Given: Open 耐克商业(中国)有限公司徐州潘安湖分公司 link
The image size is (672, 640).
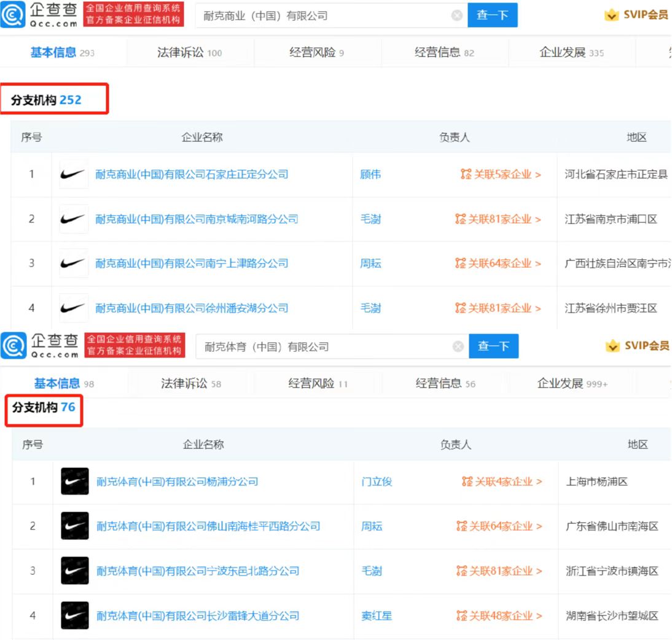Looking at the screenshot, I should click(192, 308).
